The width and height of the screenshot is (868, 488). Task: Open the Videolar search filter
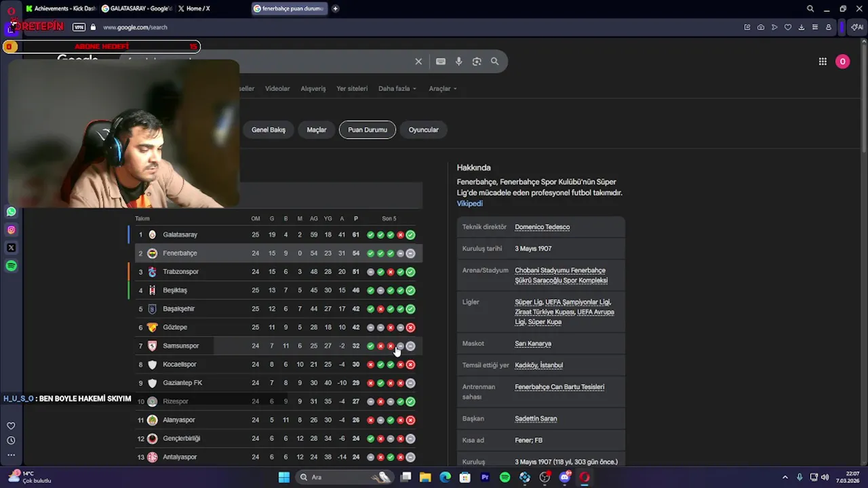pyautogui.click(x=277, y=89)
